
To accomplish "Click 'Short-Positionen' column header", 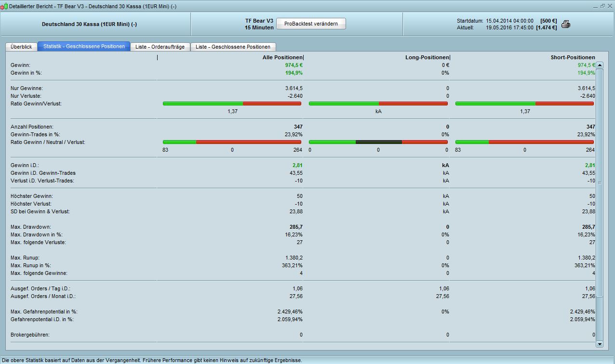I will coord(573,57).
